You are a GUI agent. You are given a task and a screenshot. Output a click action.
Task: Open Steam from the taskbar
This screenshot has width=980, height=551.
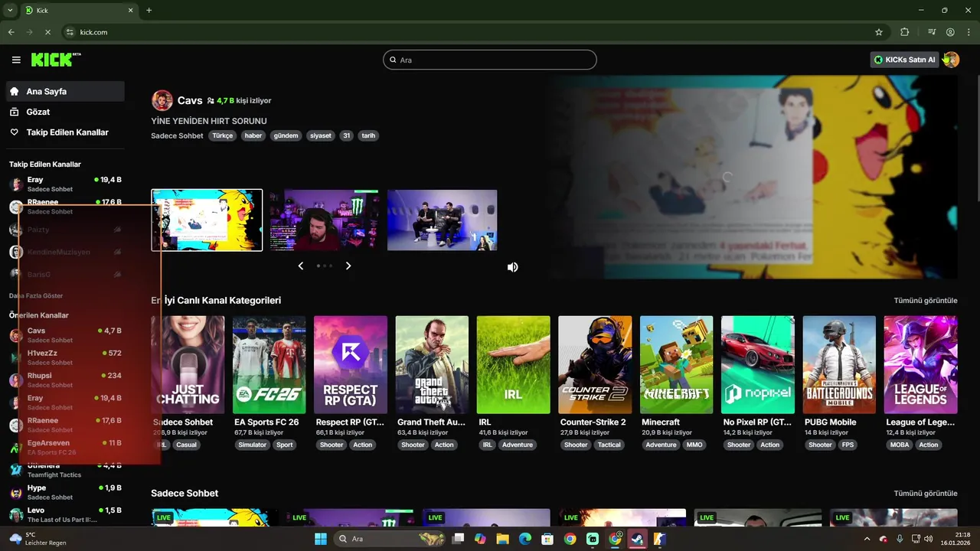click(x=637, y=539)
